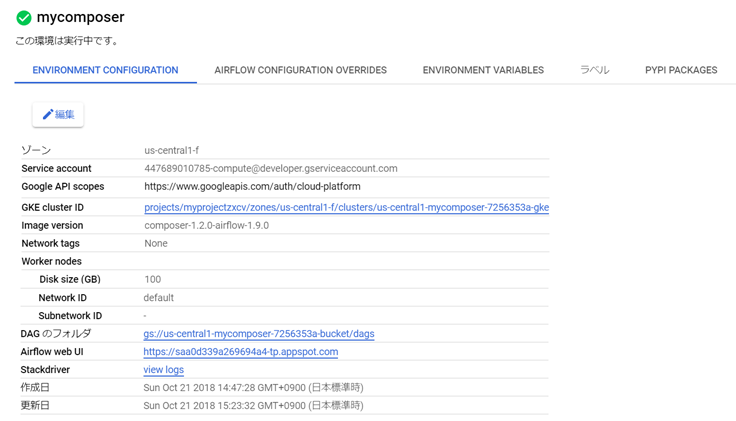The image size is (736, 421).
Task: Click the 更新日 timestamp value
Action: click(253, 406)
